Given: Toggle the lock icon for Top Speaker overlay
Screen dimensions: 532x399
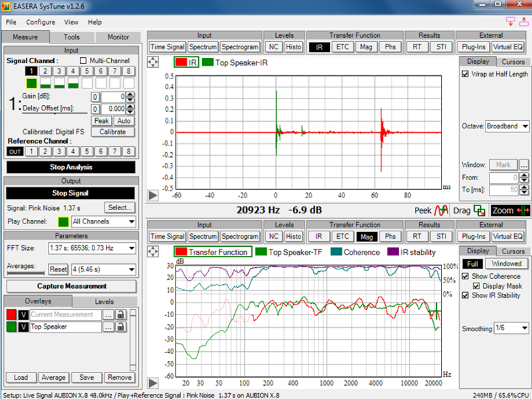Looking at the screenshot, I should point(120,327).
